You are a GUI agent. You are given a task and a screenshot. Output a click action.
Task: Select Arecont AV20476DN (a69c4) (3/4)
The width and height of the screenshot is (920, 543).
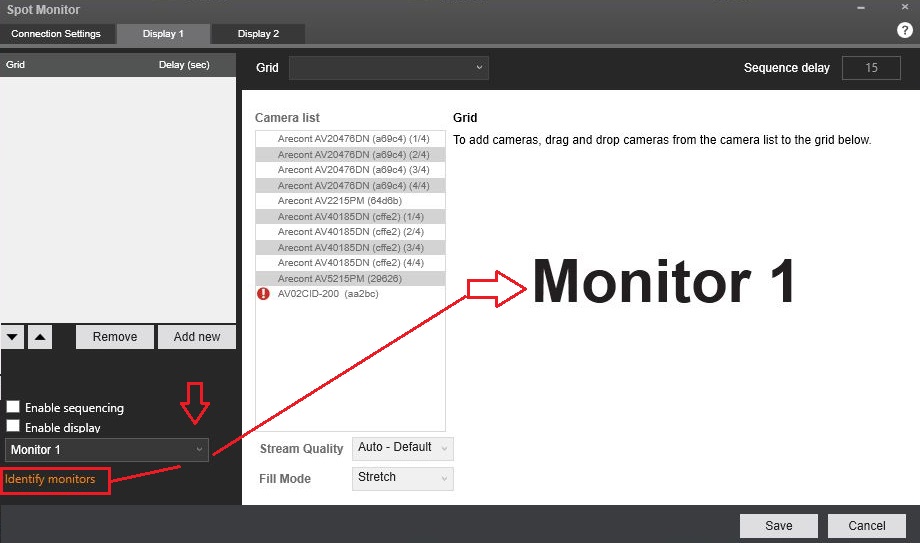pyautogui.click(x=350, y=170)
